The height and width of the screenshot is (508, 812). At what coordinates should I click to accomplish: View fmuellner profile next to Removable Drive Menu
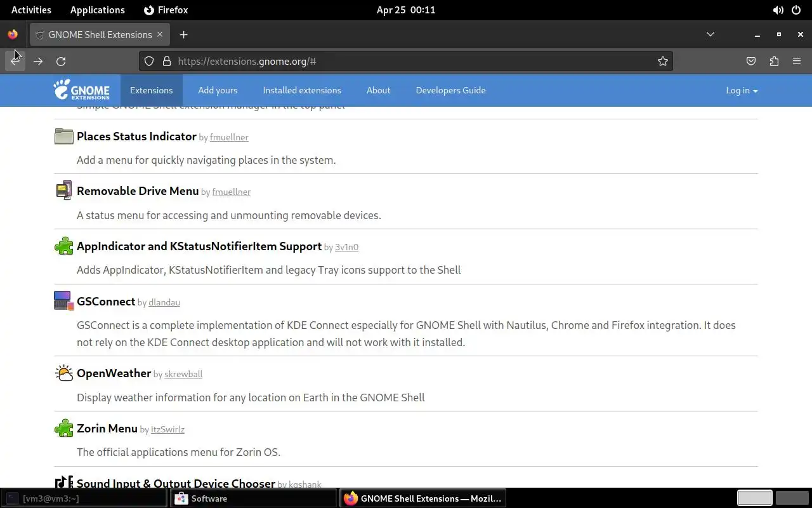232,192
